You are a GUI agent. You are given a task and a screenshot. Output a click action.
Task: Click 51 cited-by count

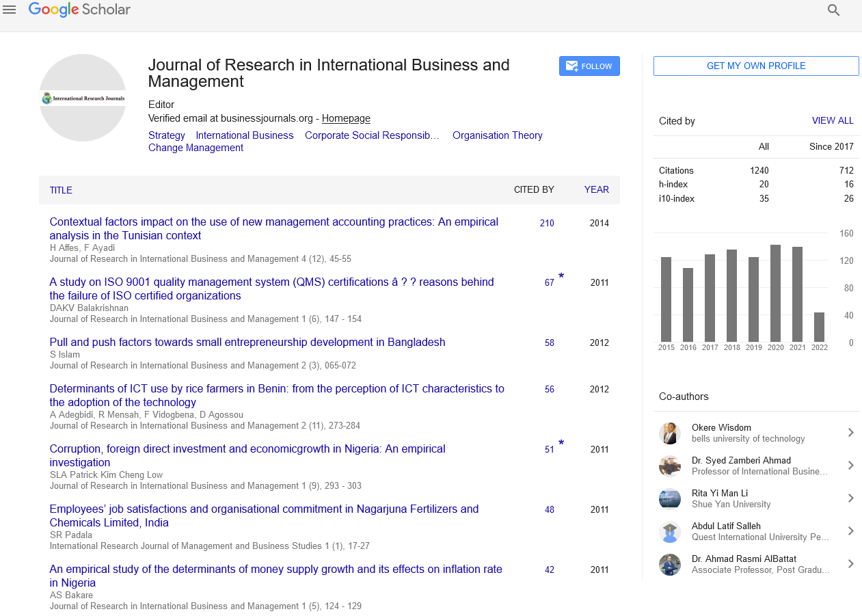550,449
